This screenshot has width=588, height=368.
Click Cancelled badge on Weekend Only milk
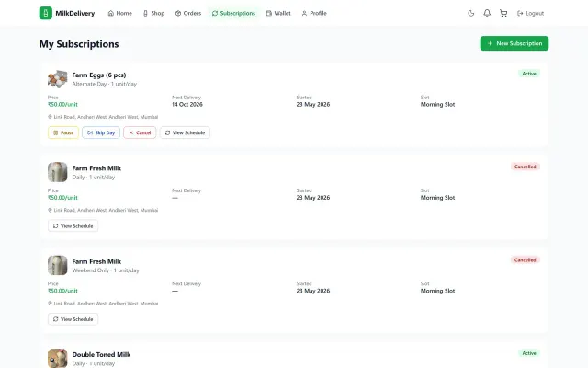tap(525, 259)
